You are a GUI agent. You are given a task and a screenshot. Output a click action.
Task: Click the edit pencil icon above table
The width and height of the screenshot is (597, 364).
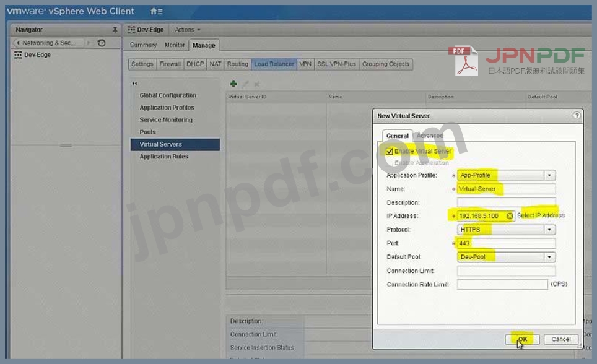click(x=245, y=84)
